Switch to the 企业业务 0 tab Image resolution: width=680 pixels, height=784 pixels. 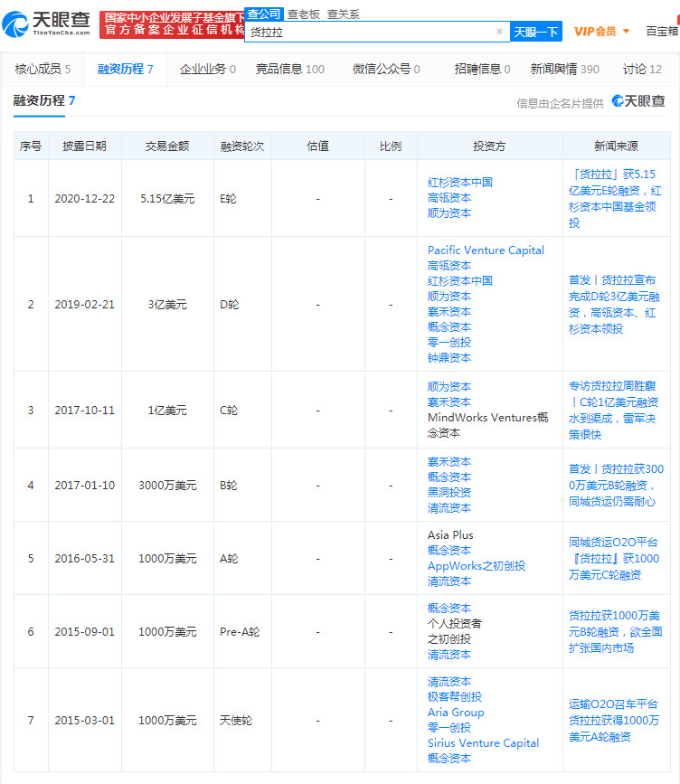click(x=207, y=69)
